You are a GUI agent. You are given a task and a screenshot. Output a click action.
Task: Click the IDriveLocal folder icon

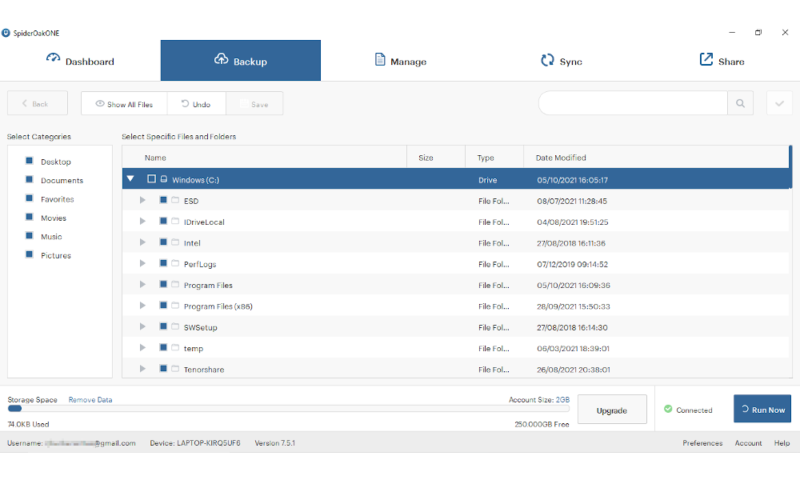click(x=175, y=221)
